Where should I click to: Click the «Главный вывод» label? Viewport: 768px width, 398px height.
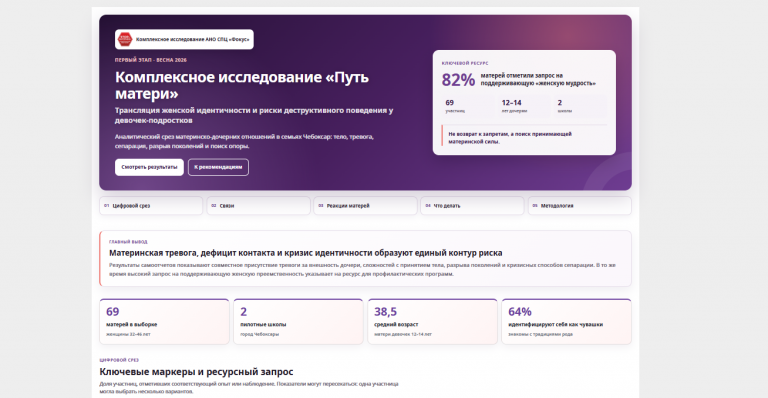[128, 242]
